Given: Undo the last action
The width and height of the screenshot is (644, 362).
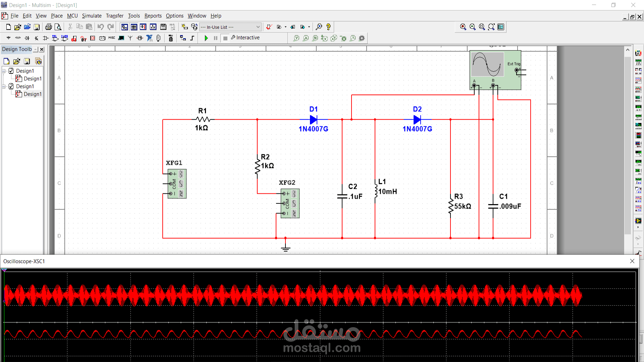Looking at the screenshot, I should (x=101, y=27).
